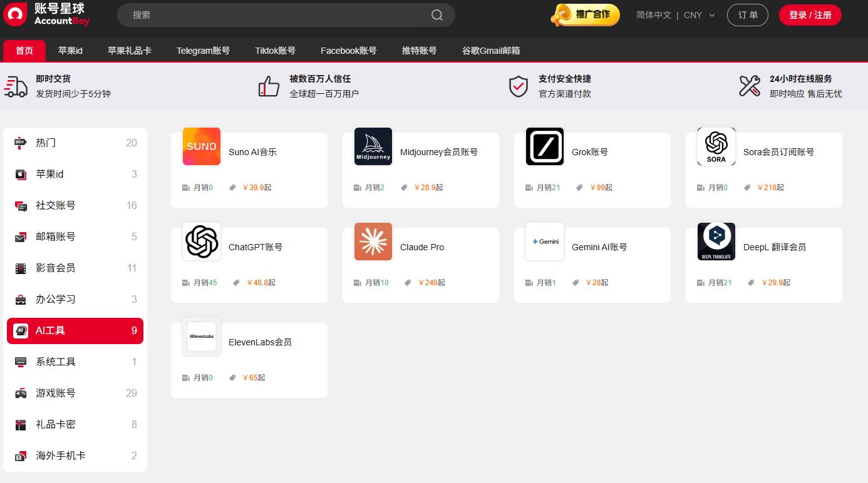Click the thumbs-up 被数百万人信任 icon

point(269,86)
